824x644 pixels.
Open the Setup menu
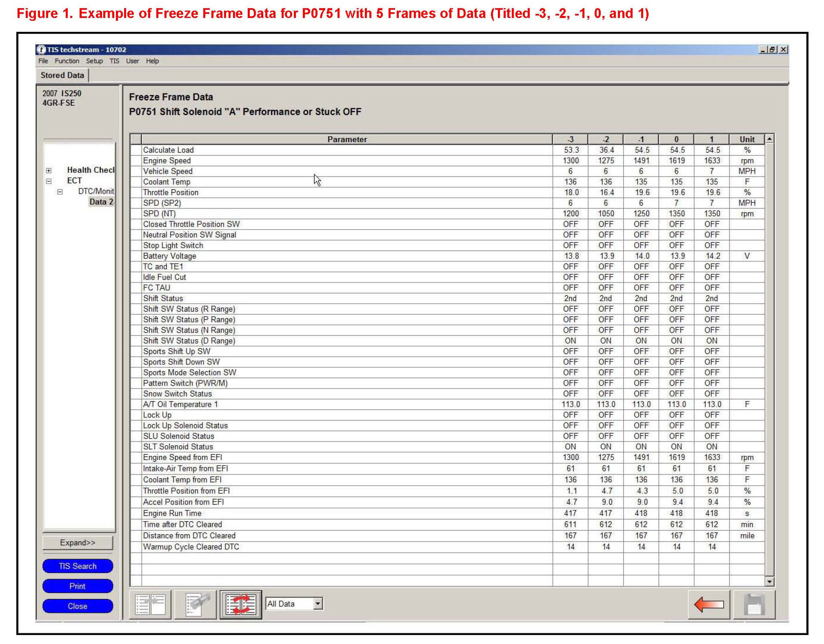coord(94,61)
